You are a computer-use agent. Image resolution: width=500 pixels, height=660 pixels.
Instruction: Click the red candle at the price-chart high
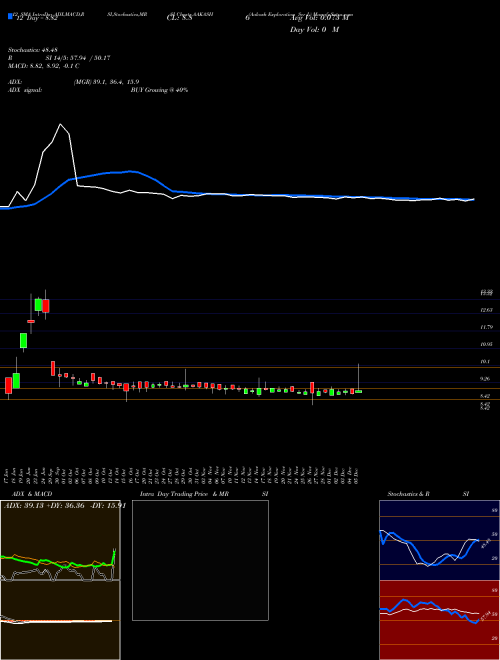pos(45,306)
